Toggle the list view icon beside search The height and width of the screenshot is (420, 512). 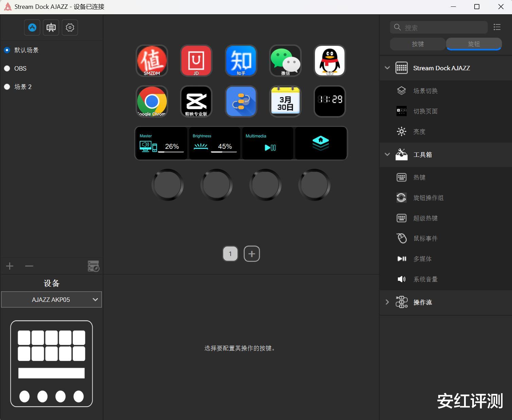pos(497,27)
